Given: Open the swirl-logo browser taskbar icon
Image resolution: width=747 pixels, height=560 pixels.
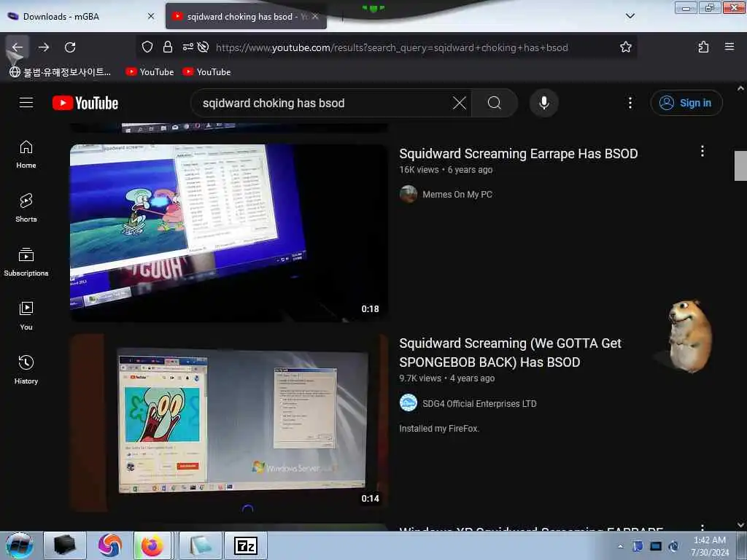Looking at the screenshot, I should point(110,545).
